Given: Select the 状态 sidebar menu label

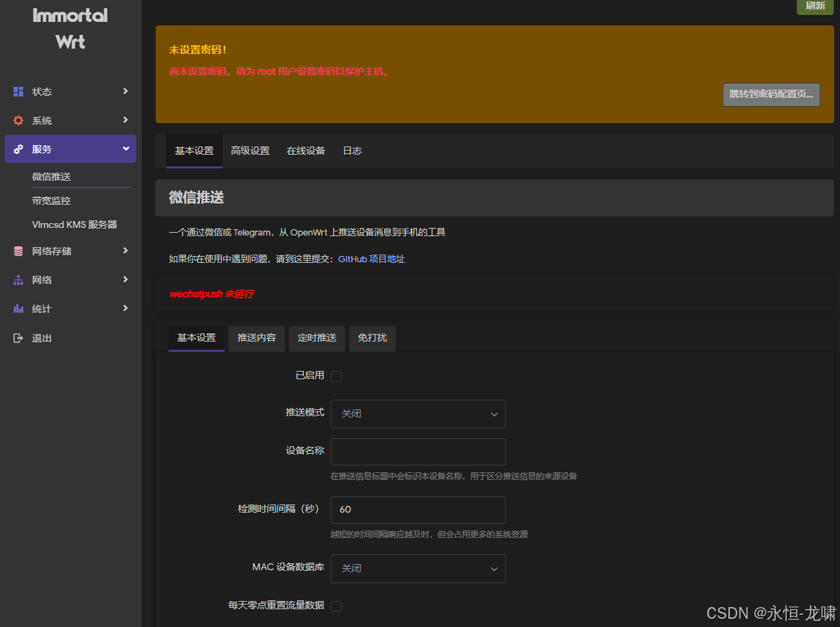Looking at the screenshot, I should tap(42, 92).
